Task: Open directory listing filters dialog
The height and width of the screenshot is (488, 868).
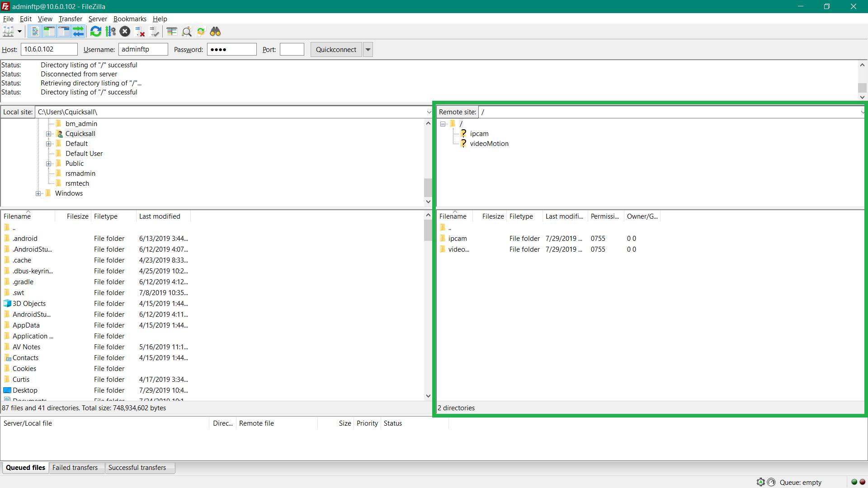Action: pyautogui.click(x=172, y=32)
